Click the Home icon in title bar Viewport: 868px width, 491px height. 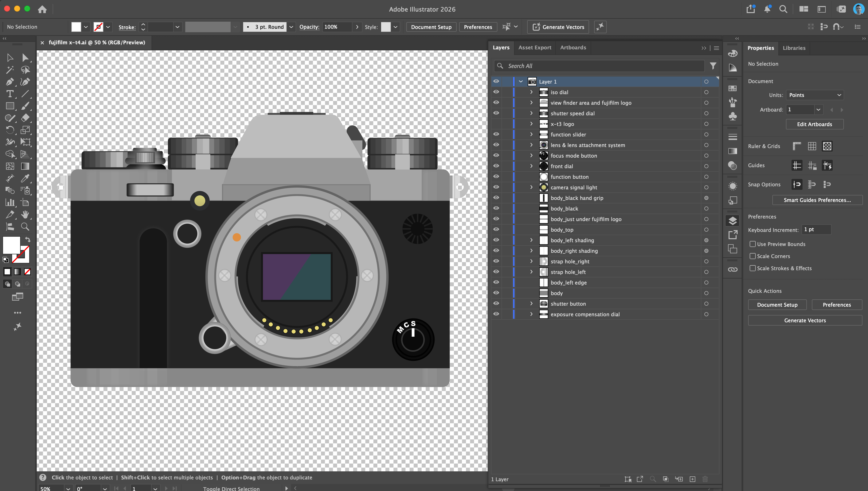pyautogui.click(x=42, y=9)
